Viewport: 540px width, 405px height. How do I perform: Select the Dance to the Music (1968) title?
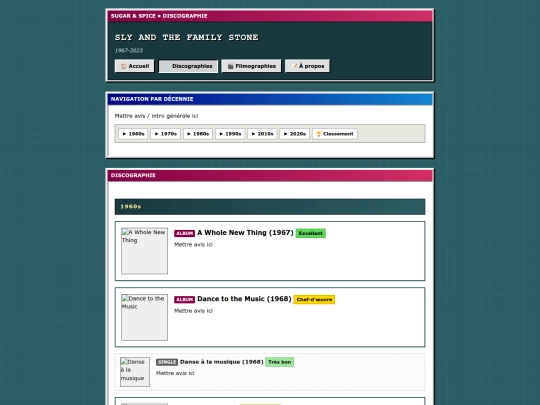point(244,299)
